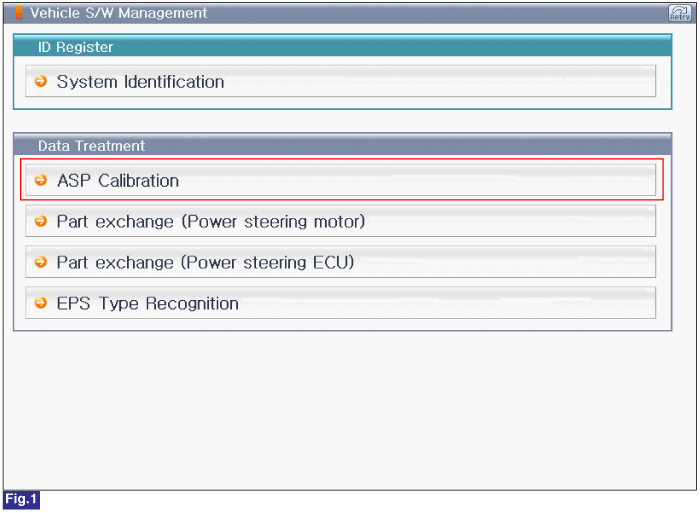Viewport: 700px width, 513px height.
Task: Open EPS Type Recognition
Action: click(x=341, y=303)
